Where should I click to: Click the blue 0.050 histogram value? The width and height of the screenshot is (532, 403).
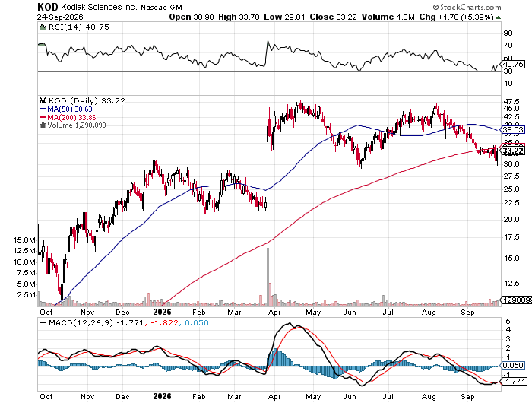(x=197, y=322)
